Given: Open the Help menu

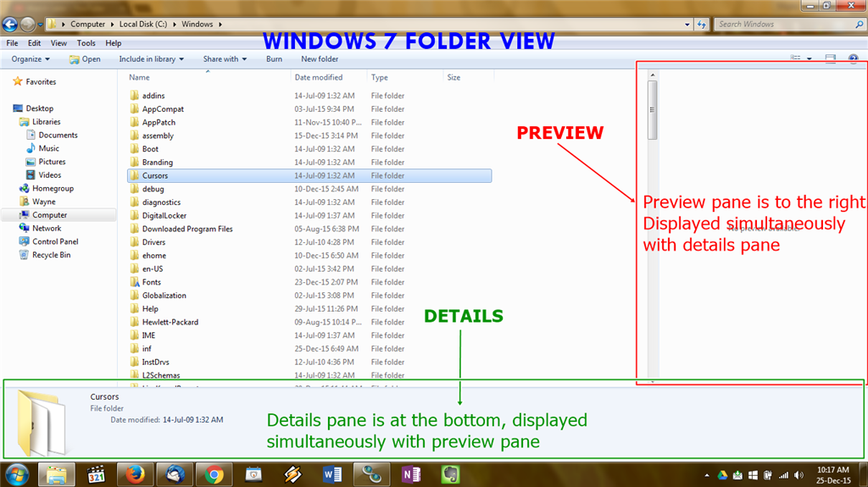Looking at the screenshot, I should (x=113, y=43).
